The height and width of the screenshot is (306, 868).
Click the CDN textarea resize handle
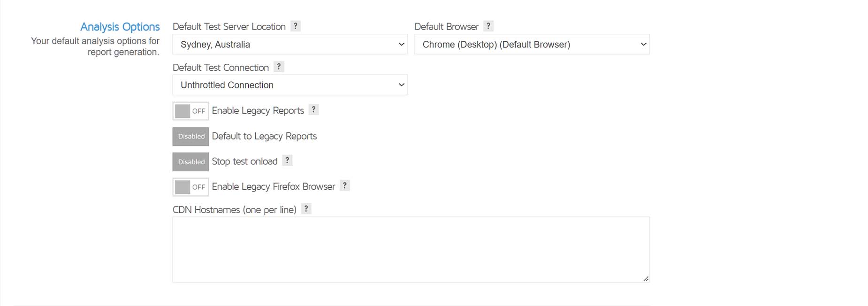[x=646, y=279]
